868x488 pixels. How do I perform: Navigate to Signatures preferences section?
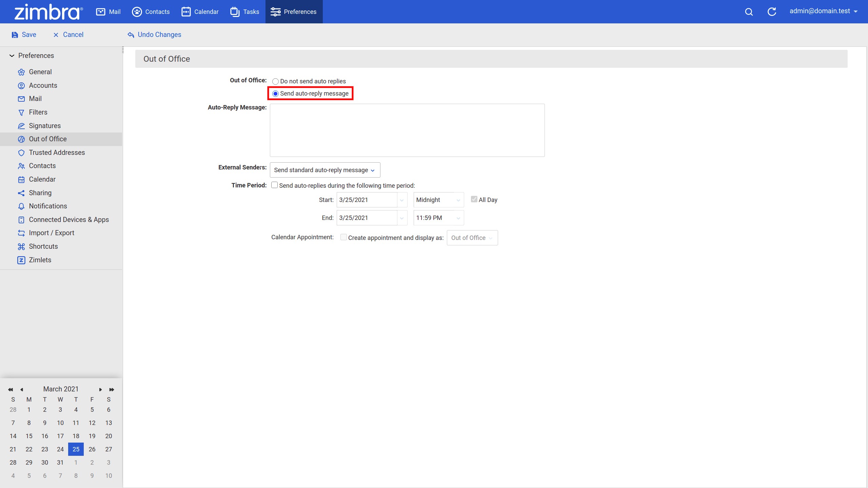(45, 126)
